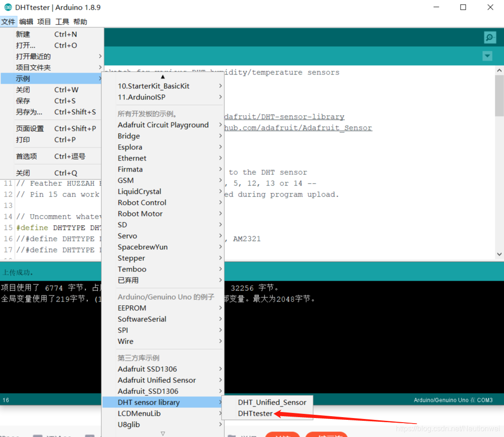
Task: Open SPI examples submenu
Action: (163, 330)
